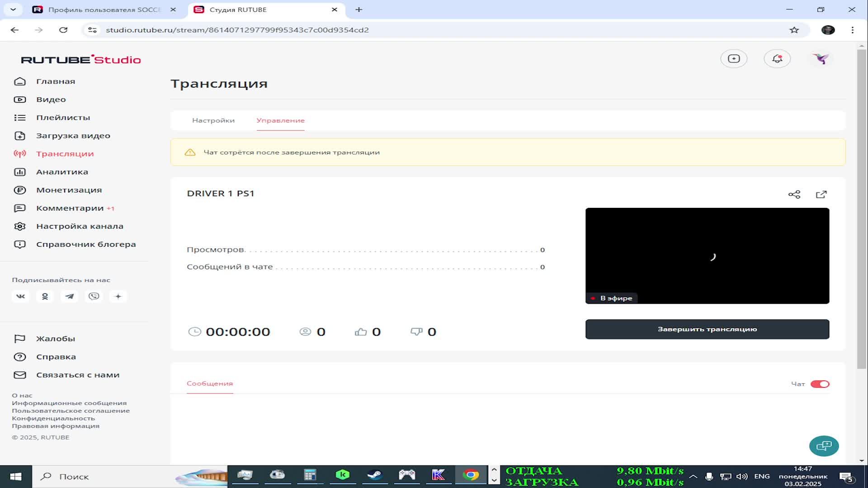The image size is (868, 488).
Task: Go back in browser history
Action: (14, 30)
